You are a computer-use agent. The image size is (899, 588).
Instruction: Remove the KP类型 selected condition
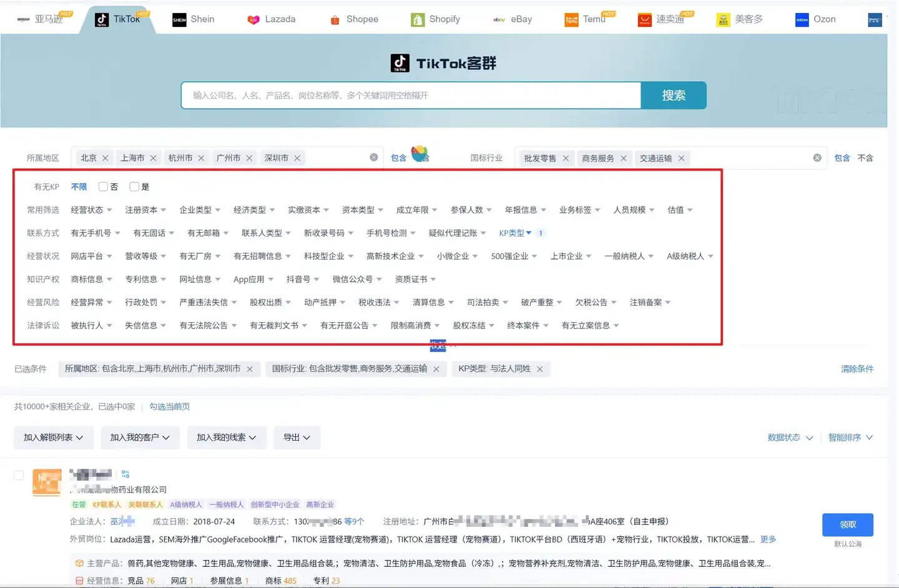click(x=540, y=369)
